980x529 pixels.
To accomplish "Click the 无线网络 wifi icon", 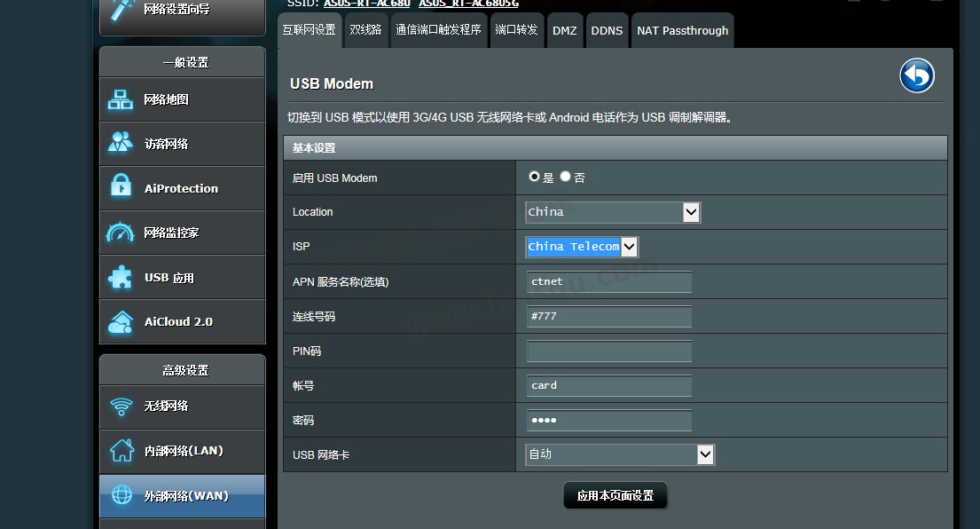I will pyautogui.click(x=122, y=407).
